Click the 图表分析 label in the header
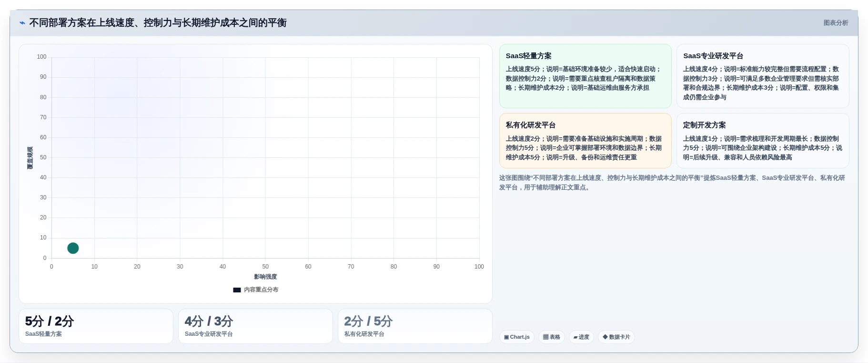The height and width of the screenshot is (363, 868). (x=836, y=23)
